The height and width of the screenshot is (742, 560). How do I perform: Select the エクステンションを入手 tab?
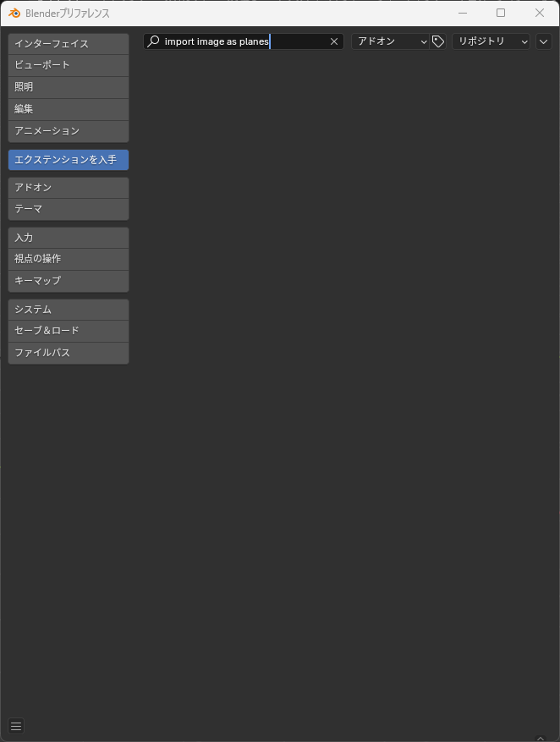[x=69, y=160]
